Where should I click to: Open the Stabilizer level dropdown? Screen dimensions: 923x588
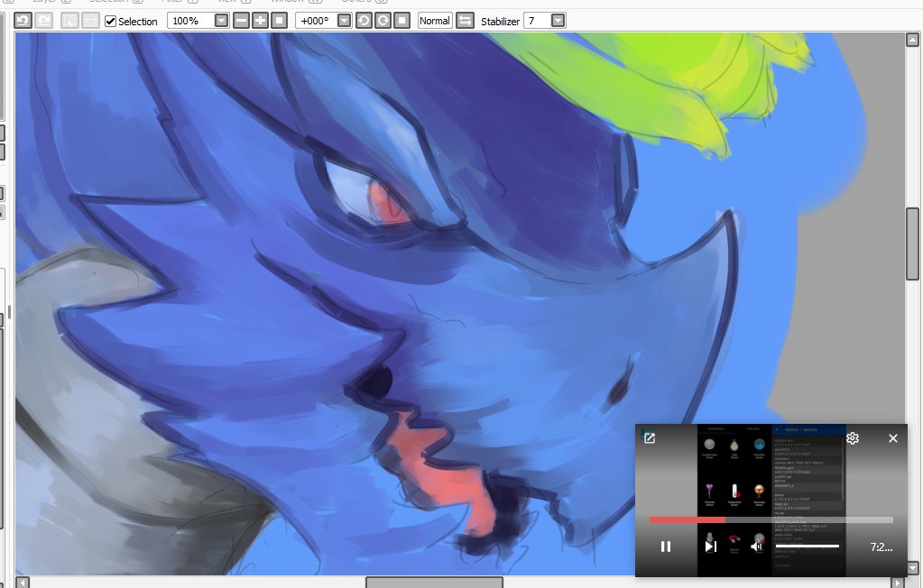pos(558,21)
